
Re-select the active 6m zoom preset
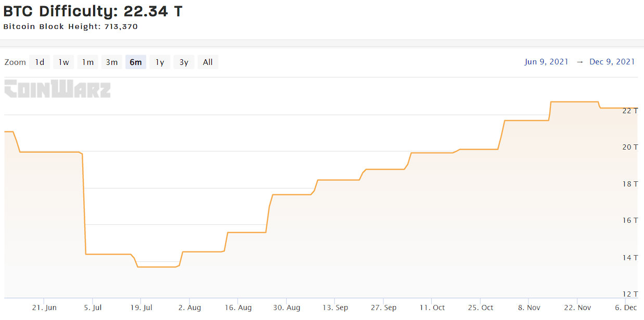[x=135, y=62]
